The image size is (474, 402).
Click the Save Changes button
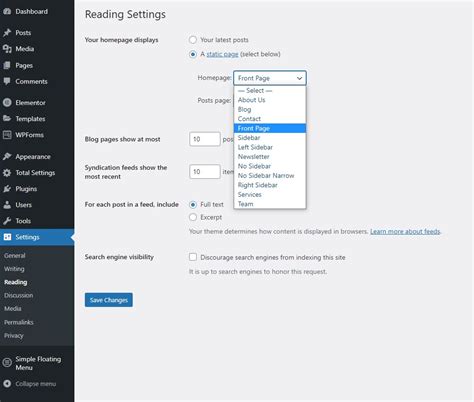point(109,300)
